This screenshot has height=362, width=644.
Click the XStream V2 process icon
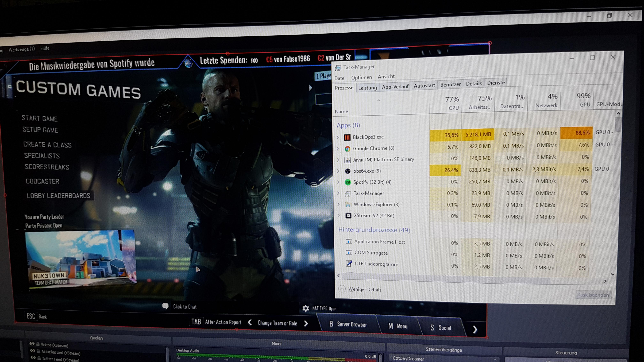click(348, 216)
